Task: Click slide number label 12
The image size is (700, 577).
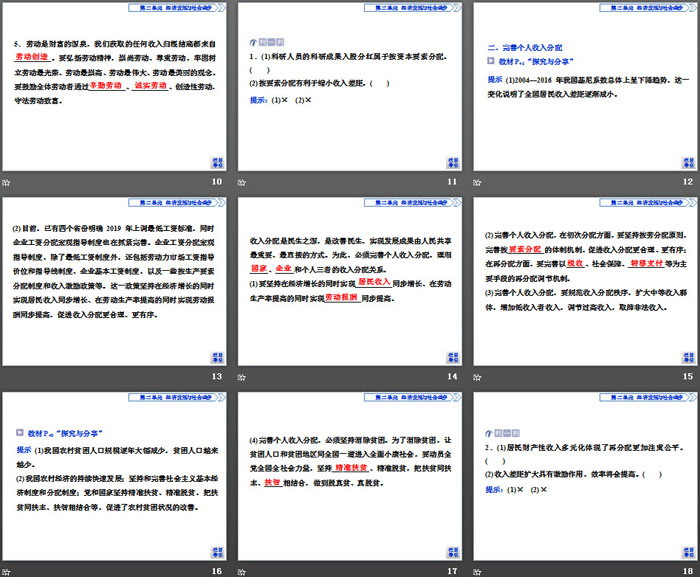Action: pos(688,182)
